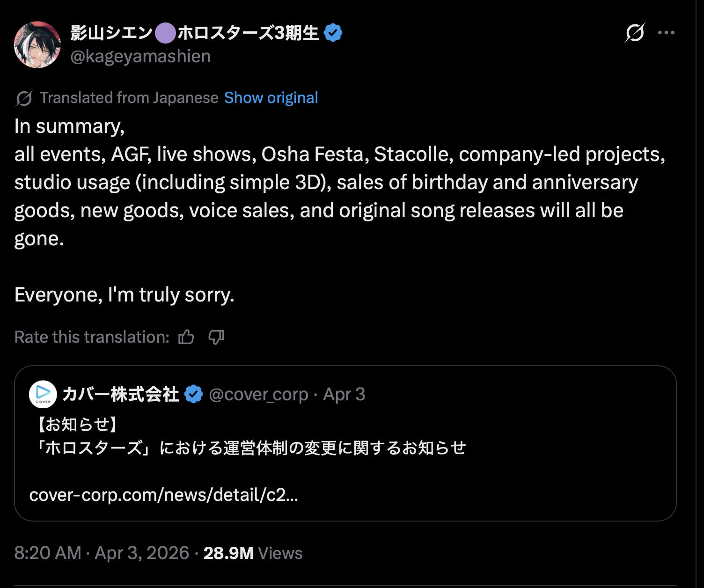Open the @kageyamashien handle
The height and width of the screenshot is (588, 704).
[x=140, y=56]
